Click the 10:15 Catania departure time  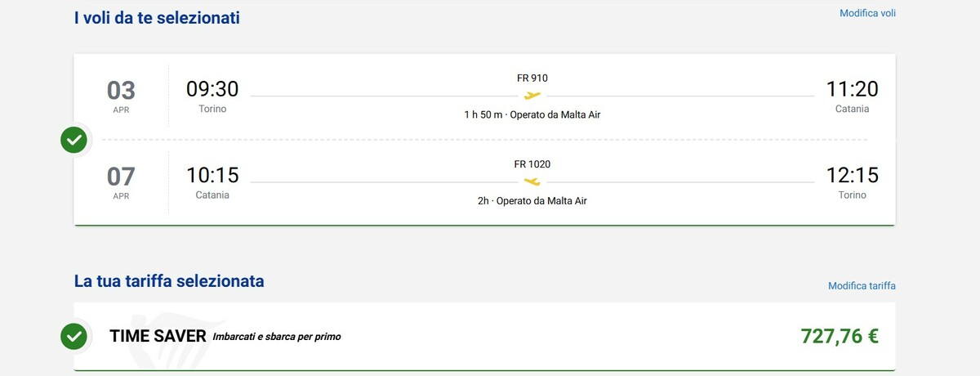(212, 175)
